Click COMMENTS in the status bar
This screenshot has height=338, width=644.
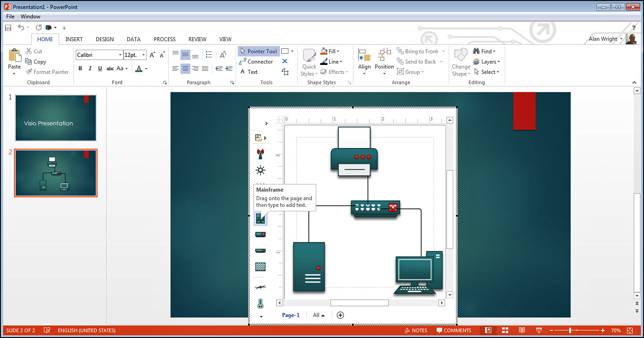454,330
